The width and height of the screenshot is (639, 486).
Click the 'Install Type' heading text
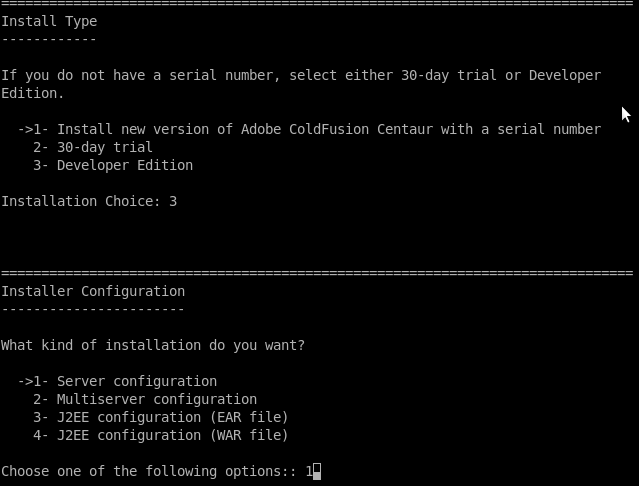click(49, 21)
